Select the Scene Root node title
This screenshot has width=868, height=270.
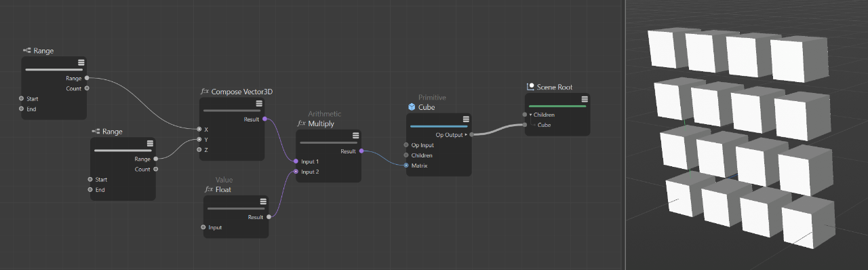555,87
